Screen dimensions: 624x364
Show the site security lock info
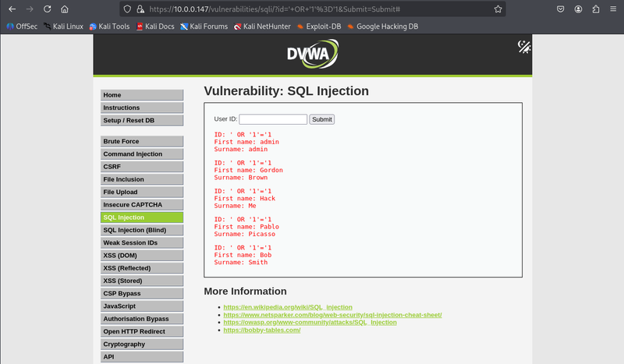pos(140,9)
